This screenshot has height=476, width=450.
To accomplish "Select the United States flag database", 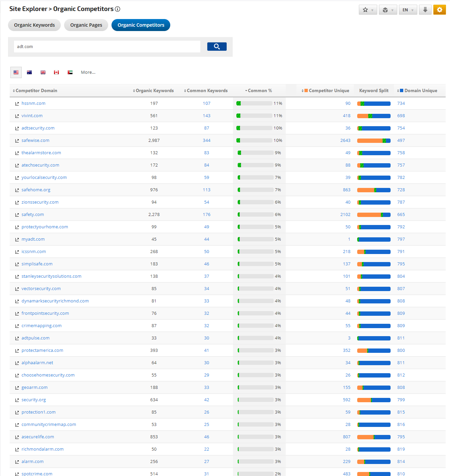I will (16, 72).
